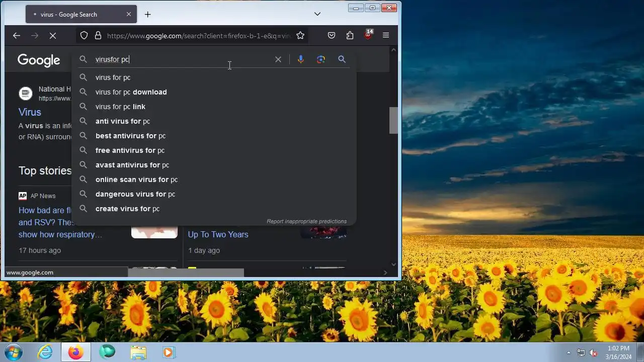Click the Firefox taskbar button
The height and width of the screenshot is (362, 644).
[76, 352]
